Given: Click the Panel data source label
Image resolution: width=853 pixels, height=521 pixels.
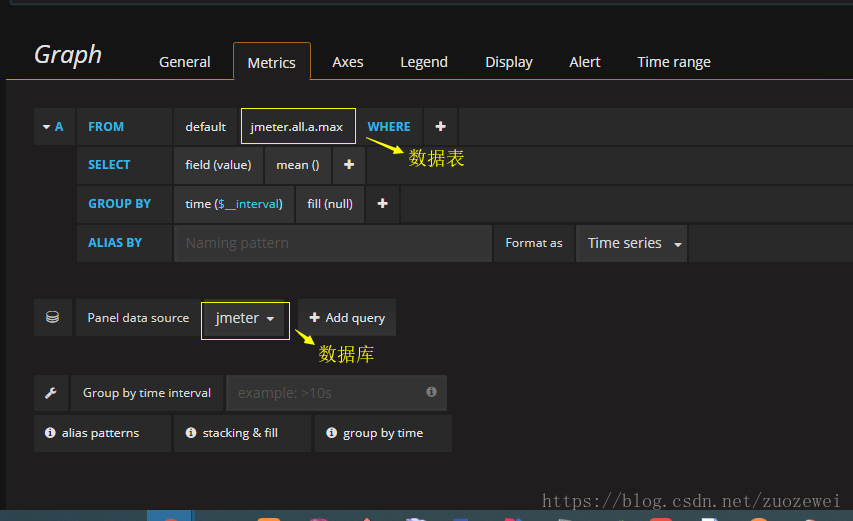Looking at the screenshot, I should pyautogui.click(x=138, y=318).
